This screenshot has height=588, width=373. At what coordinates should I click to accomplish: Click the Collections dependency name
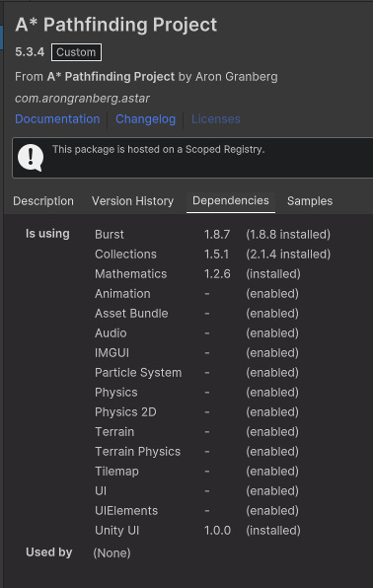point(125,255)
